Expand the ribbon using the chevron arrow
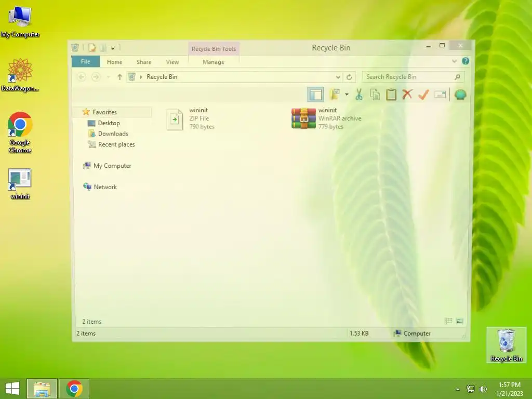 click(x=454, y=61)
